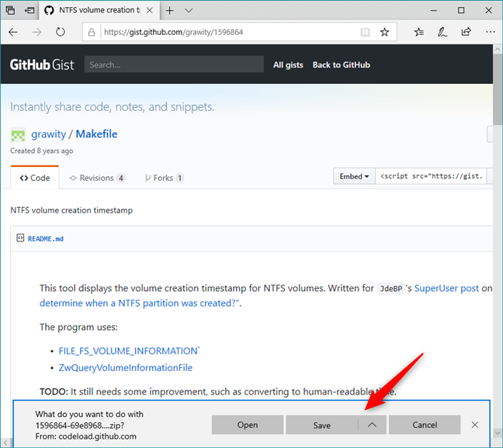The image size is (503, 448).
Task: Click the README.md file type icon
Action: click(20, 238)
